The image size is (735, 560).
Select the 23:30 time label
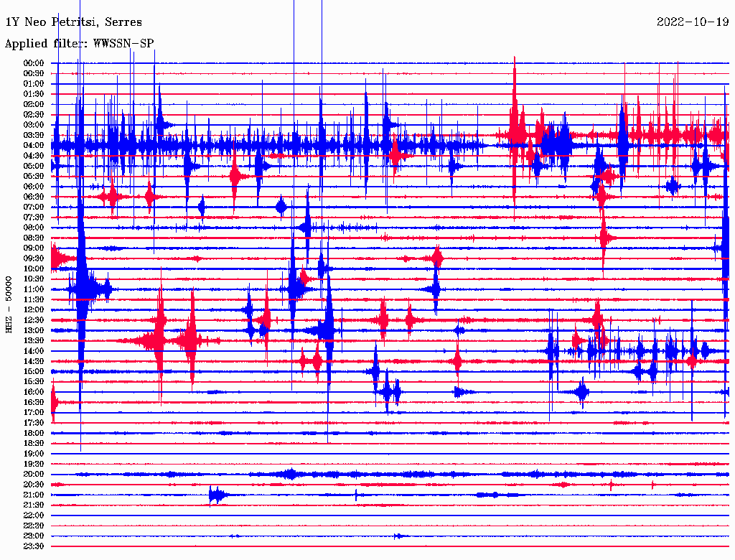click(34, 546)
